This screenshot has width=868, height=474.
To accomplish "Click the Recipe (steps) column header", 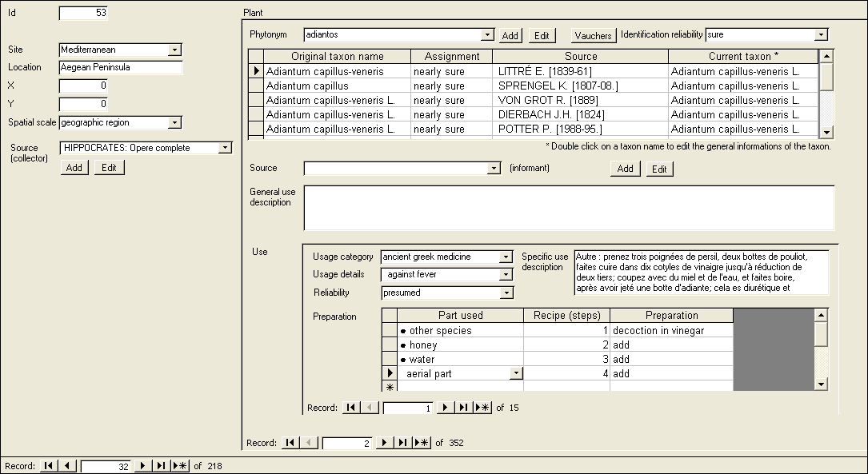I will pos(567,316).
